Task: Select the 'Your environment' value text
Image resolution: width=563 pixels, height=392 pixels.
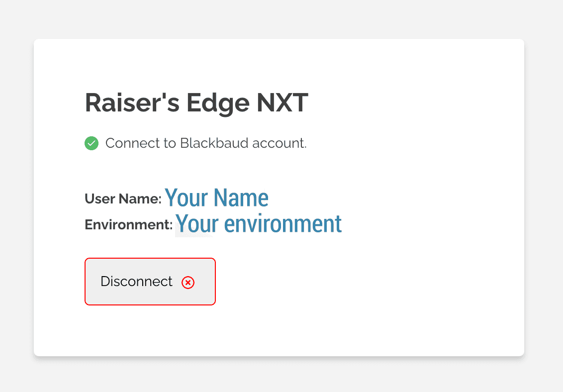Action: tap(259, 224)
